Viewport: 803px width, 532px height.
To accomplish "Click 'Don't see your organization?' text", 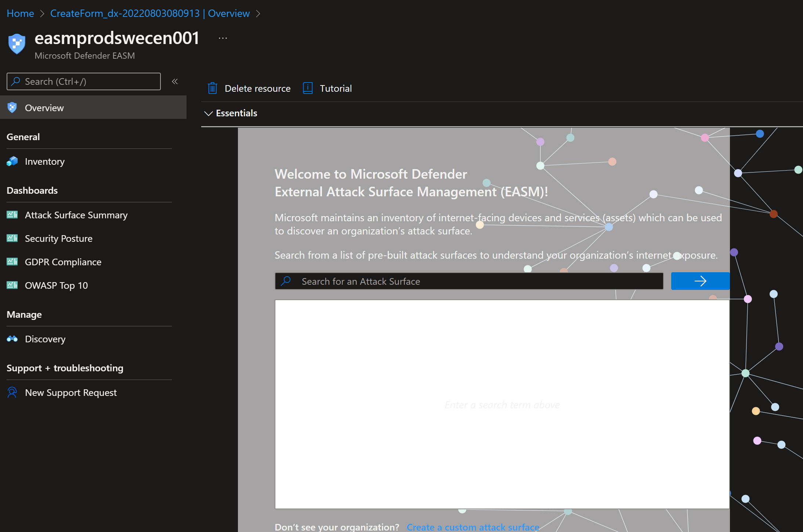I will 337,527.
